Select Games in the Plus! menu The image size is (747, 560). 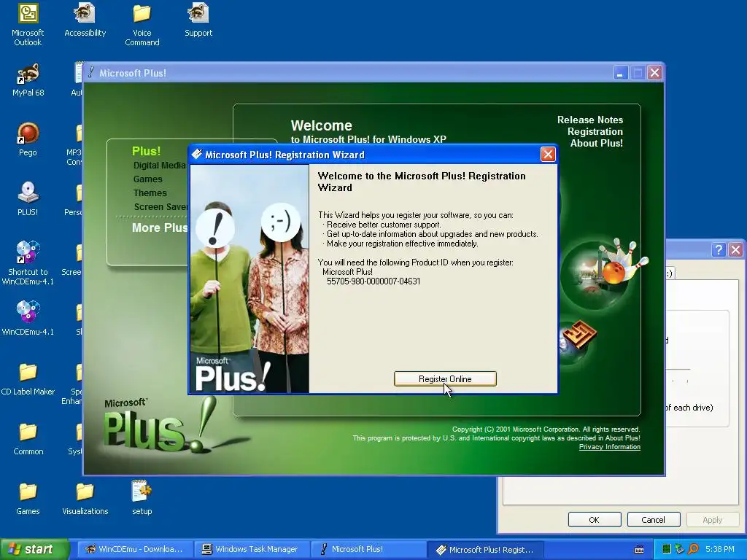(147, 179)
